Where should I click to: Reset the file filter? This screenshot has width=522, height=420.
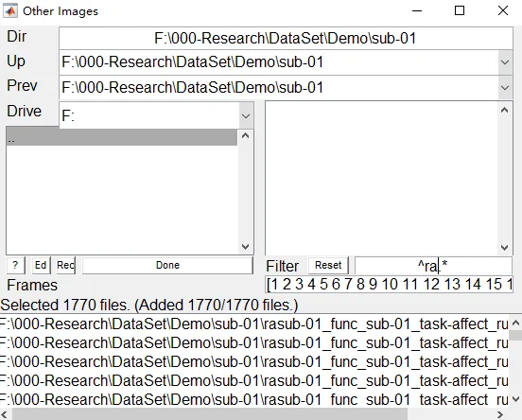pyautogui.click(x=328, y=265)
